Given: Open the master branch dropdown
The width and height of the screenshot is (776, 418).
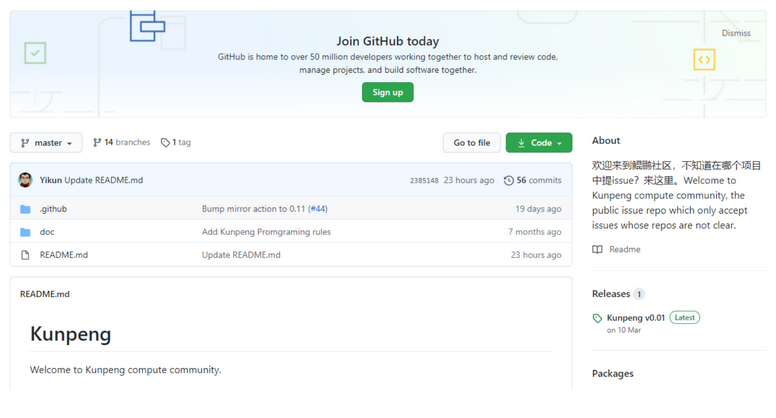Looking at the screenshot, I should [x=46, y=143].
